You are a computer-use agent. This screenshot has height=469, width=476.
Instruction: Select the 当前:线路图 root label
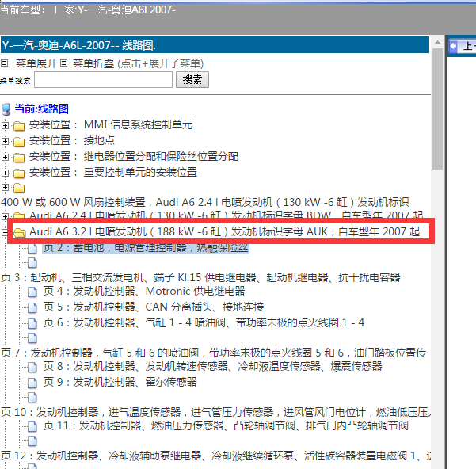point(42,109)
